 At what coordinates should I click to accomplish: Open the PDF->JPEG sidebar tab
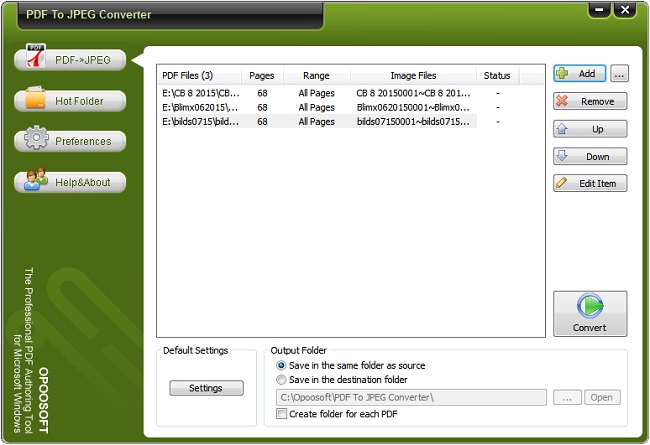(70, 60)
